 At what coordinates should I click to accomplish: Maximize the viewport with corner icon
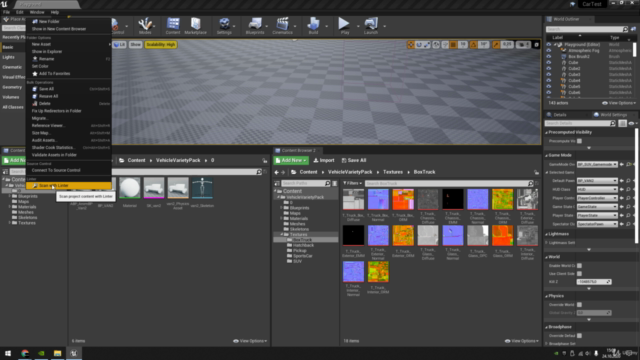click(x=536, y=45)
